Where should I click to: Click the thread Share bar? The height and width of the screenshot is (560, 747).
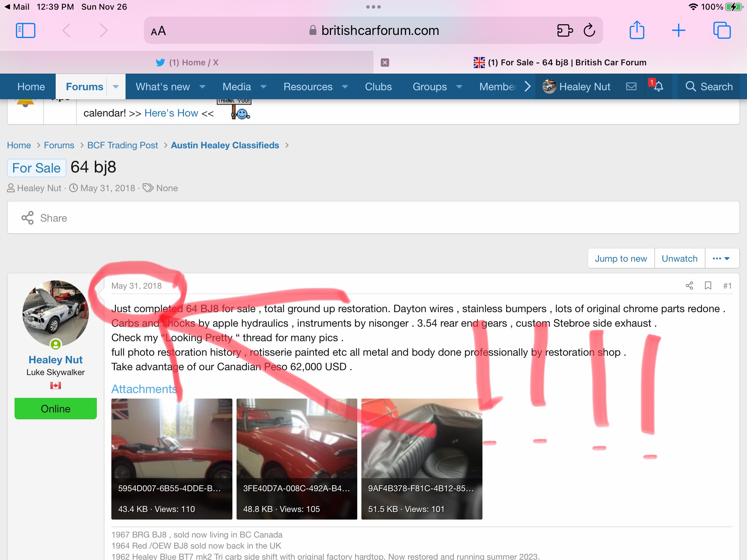coord(373,218)
